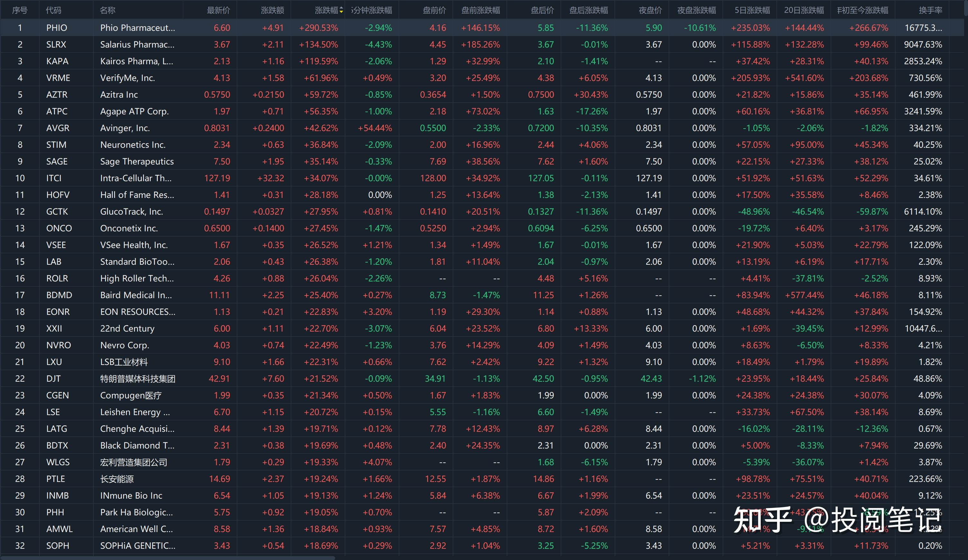Viewport: 968px width, 560px height.
Task: Click the sort arrow icon beside 涨跌幅
Action: [341, 10]
